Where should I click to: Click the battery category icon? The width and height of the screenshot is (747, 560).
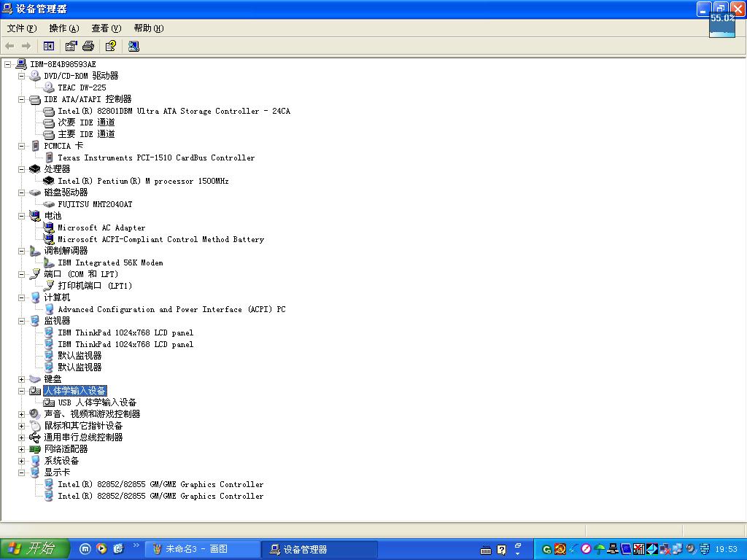35,216
